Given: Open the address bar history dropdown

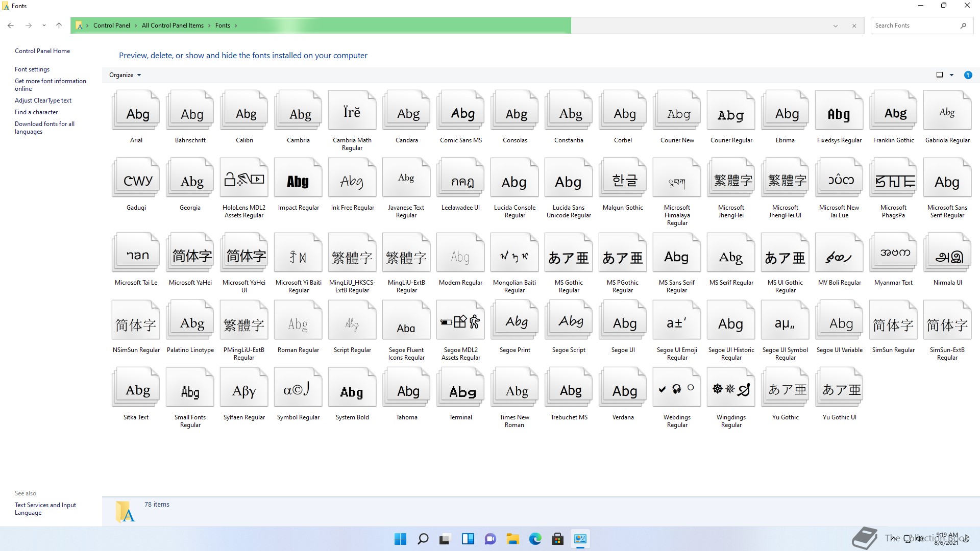Looking at the screenshot, I should point(836,26).
